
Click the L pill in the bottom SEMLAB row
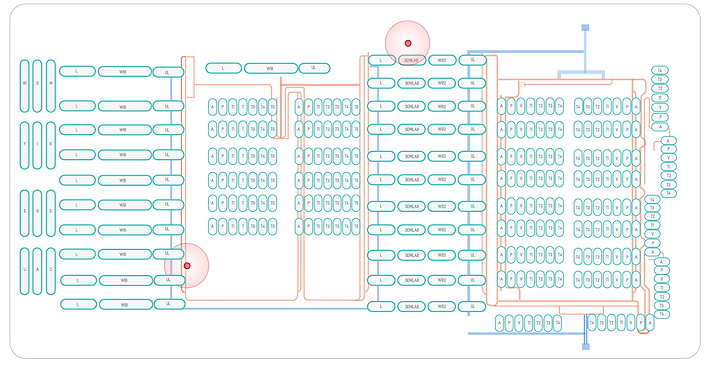pos(381,306)
